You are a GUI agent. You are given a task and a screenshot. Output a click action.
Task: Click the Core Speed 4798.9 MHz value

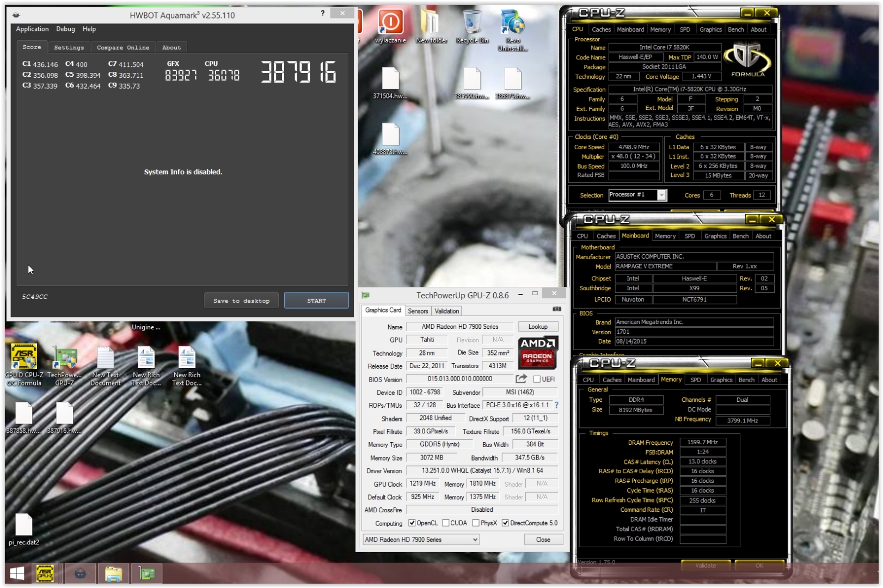pos(634,147)
